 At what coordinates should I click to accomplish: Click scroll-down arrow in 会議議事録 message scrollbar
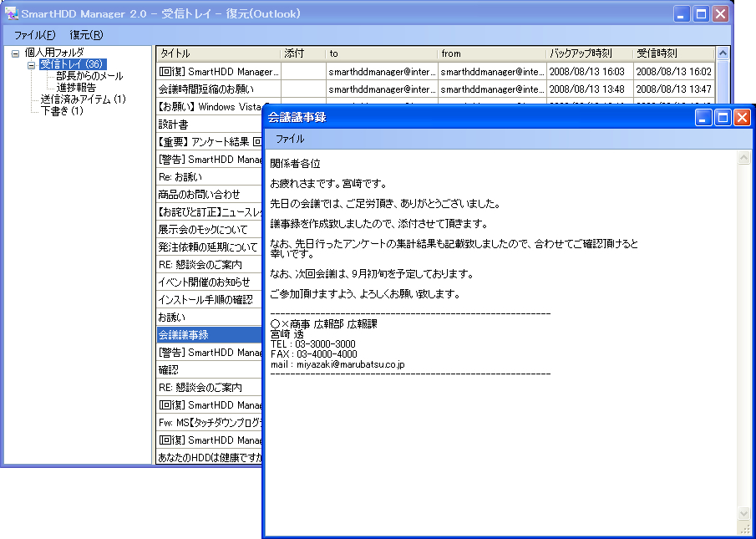pos(744,513)
